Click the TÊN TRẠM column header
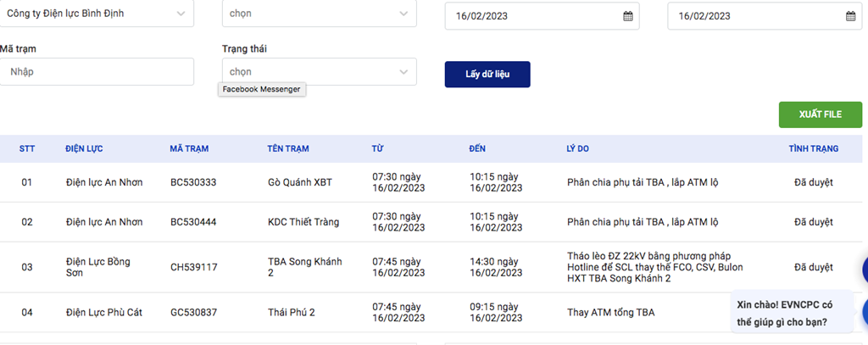This screenshot has height=345, width=868. tap(288, 149)
